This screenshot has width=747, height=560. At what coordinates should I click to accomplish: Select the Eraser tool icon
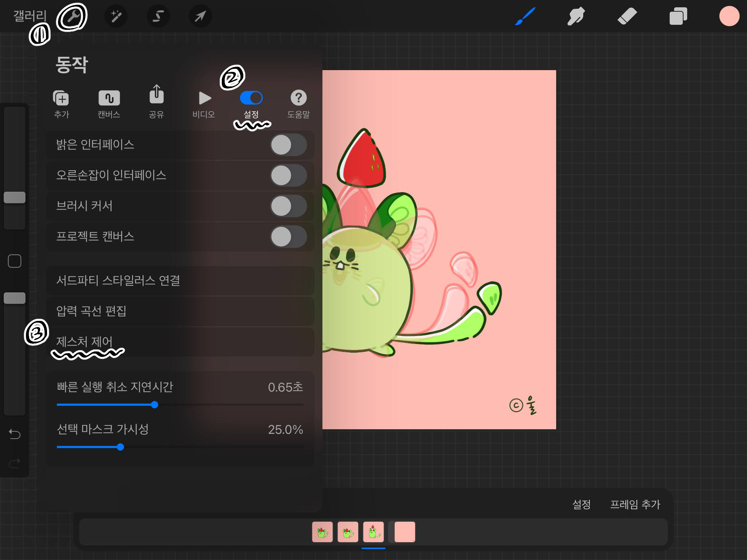[627, 16]
